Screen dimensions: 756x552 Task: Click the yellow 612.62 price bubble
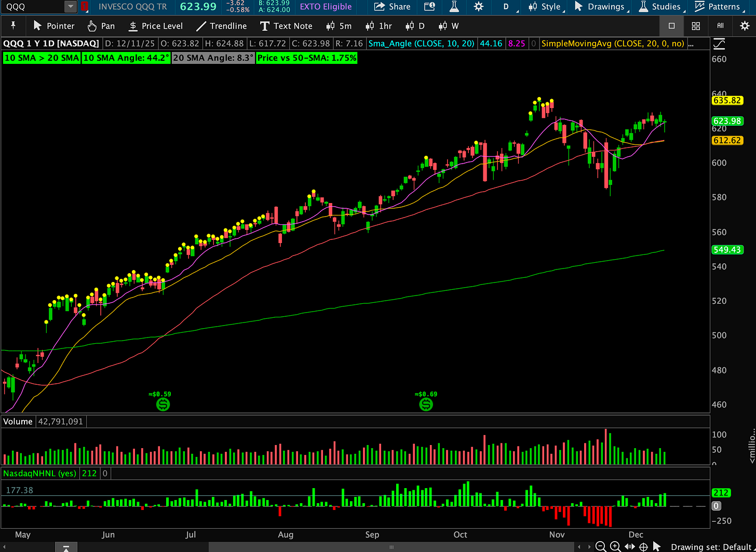(x=727, y=140)
